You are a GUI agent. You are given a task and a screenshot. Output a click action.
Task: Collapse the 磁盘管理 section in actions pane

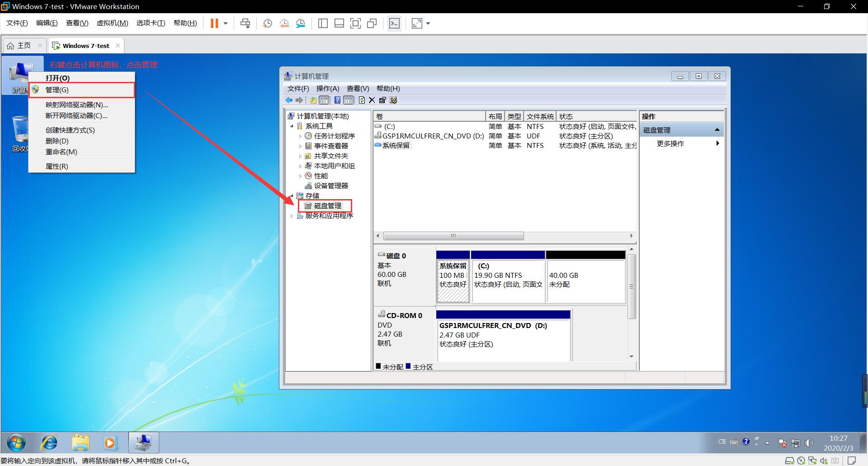point(717,130)
